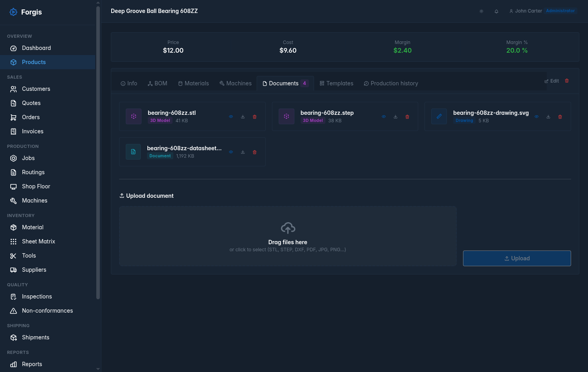This screenshot has height=372, width=588.
Task: Download bearing-608zz-drawing.svg
Action: [548, 117]
